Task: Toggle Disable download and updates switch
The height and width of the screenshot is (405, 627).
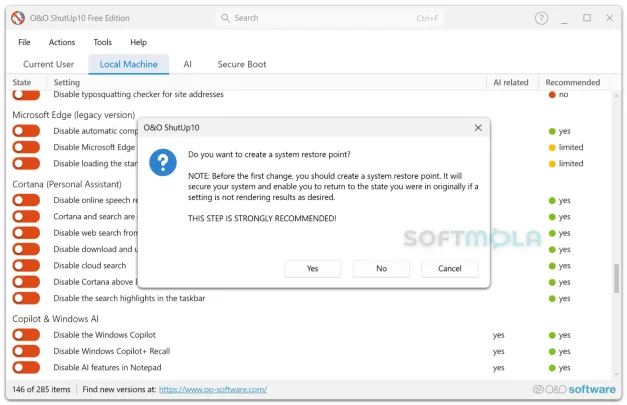Action: (x=26, y=249)
